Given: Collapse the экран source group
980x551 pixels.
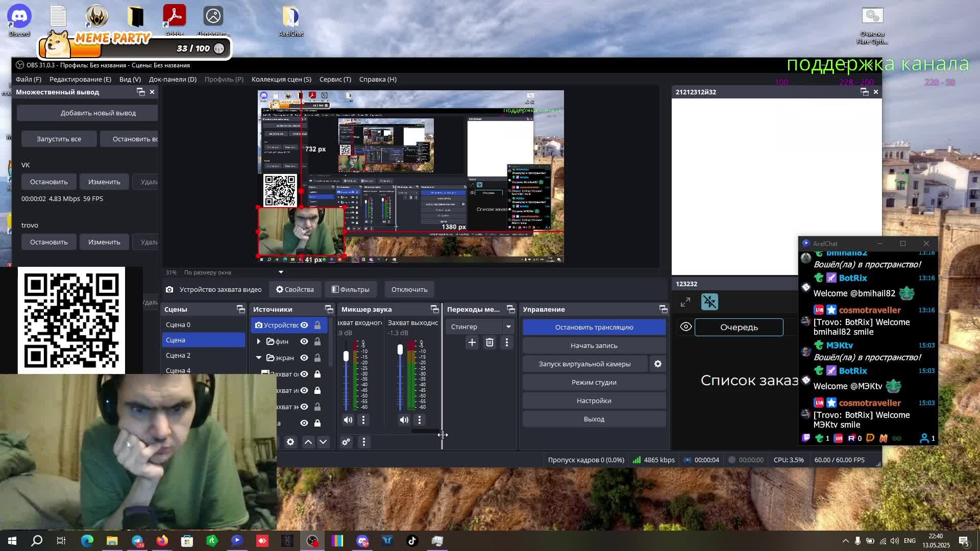Looking at the screenshot, I should tap(258, 358).
